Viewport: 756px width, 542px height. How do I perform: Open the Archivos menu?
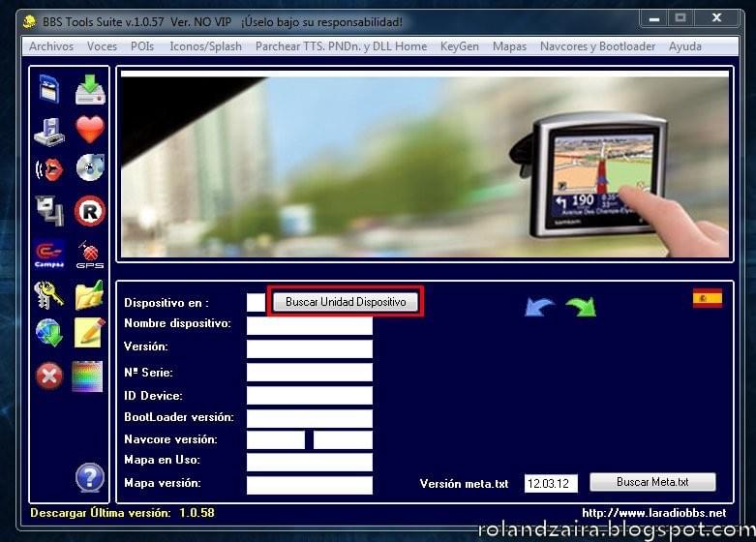pyautogui.click(x=51, y=46)
